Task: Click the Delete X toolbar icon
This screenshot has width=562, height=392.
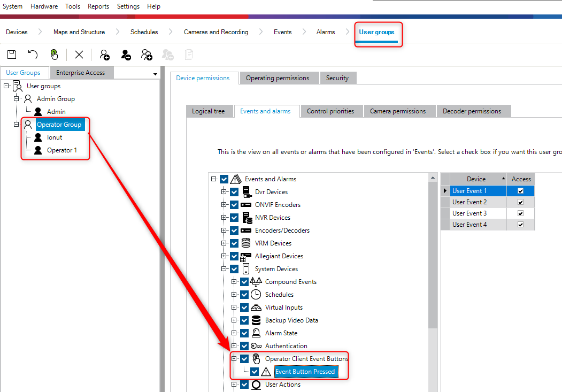Action: 79,55
